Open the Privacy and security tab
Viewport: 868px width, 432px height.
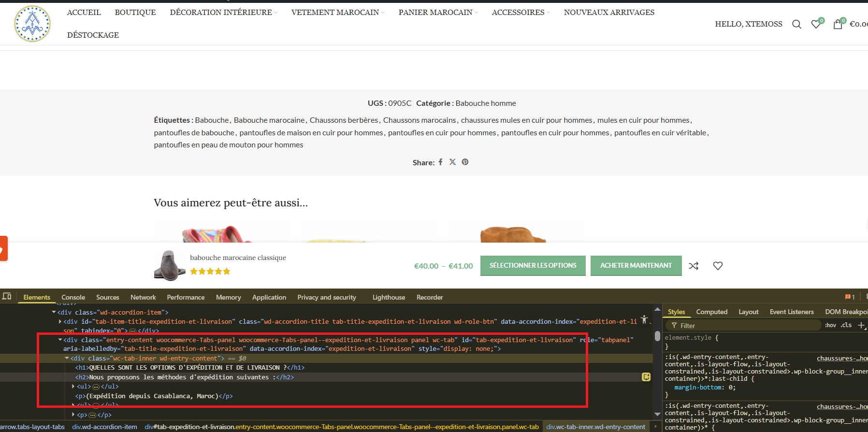327,297
